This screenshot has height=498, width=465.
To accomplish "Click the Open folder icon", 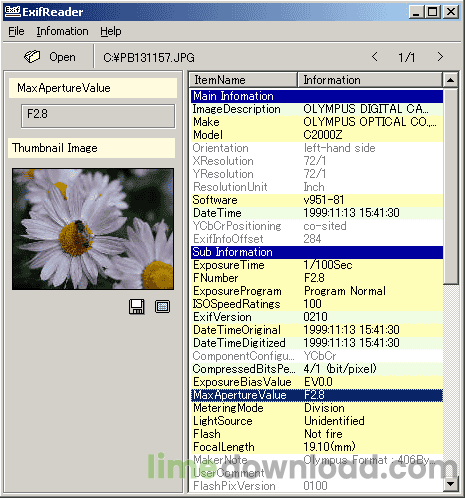I will [x=32, y=57].
